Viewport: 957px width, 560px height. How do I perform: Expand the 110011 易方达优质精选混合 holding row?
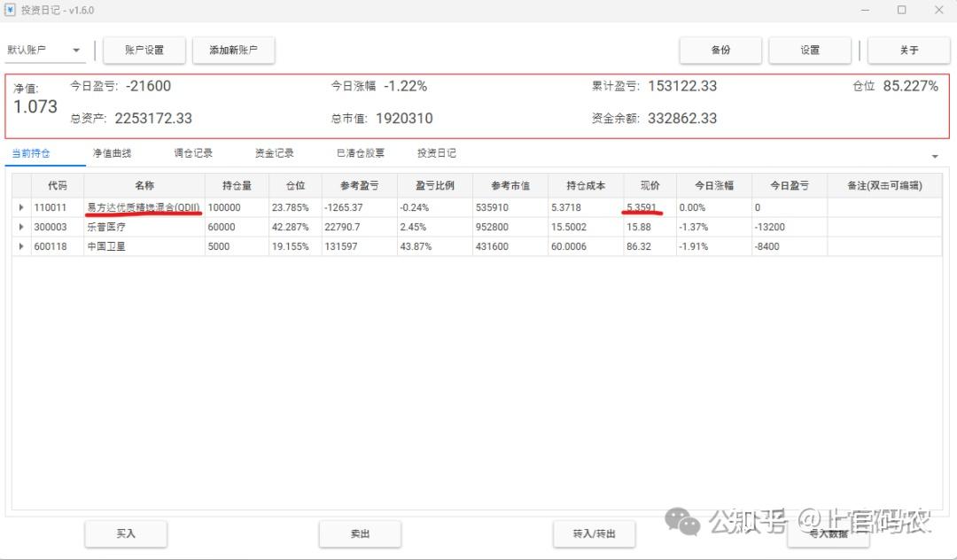tap(22, 206)
